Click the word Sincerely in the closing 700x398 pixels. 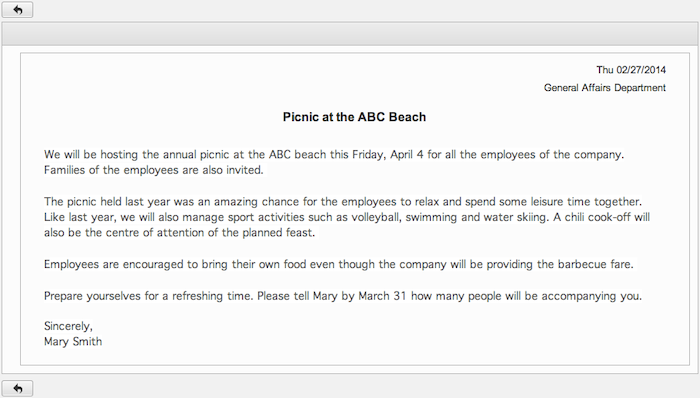pos(68,326)
